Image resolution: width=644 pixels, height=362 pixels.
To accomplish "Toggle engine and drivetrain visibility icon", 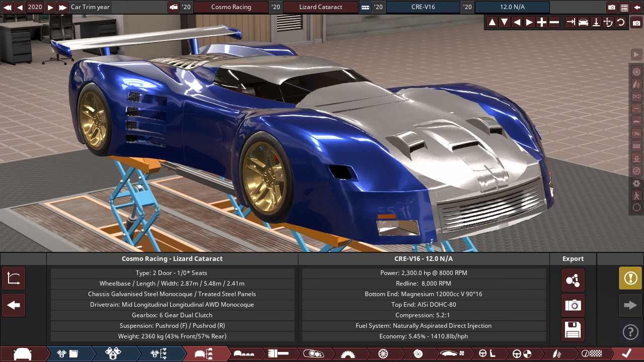I will 636,96.
